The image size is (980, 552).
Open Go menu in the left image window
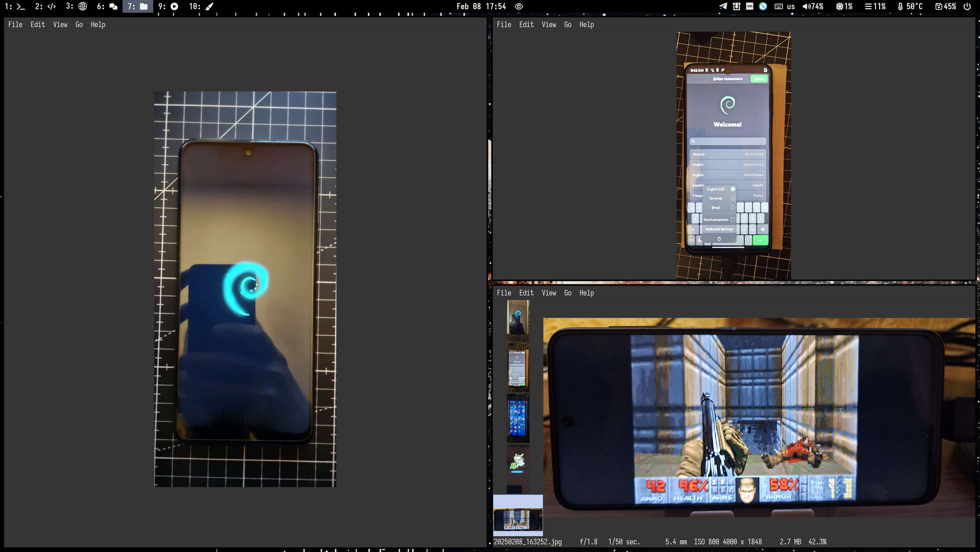click(79, 24)
